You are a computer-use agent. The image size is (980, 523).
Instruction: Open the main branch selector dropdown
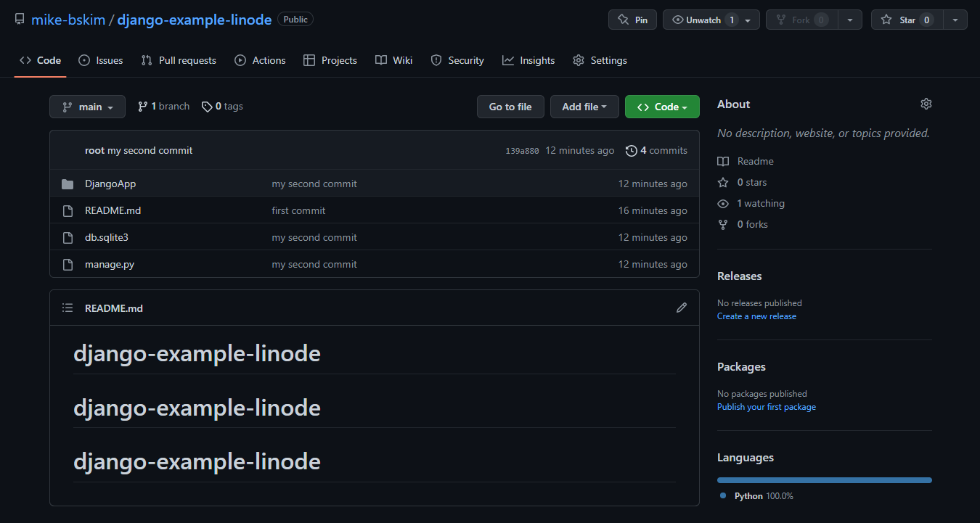[x=87, y=107]
